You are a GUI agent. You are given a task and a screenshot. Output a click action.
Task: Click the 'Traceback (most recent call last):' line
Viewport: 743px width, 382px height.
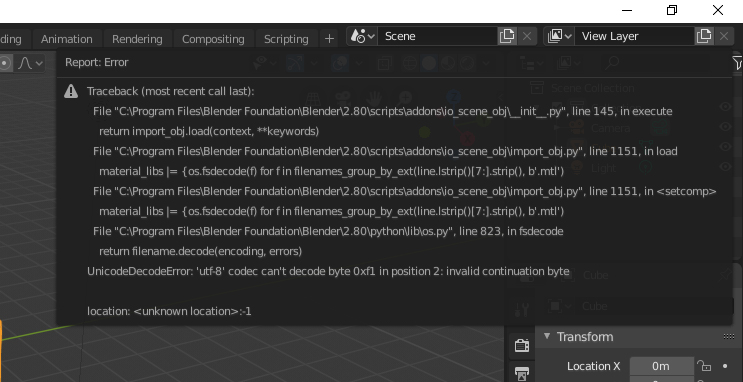coord(171,91)
